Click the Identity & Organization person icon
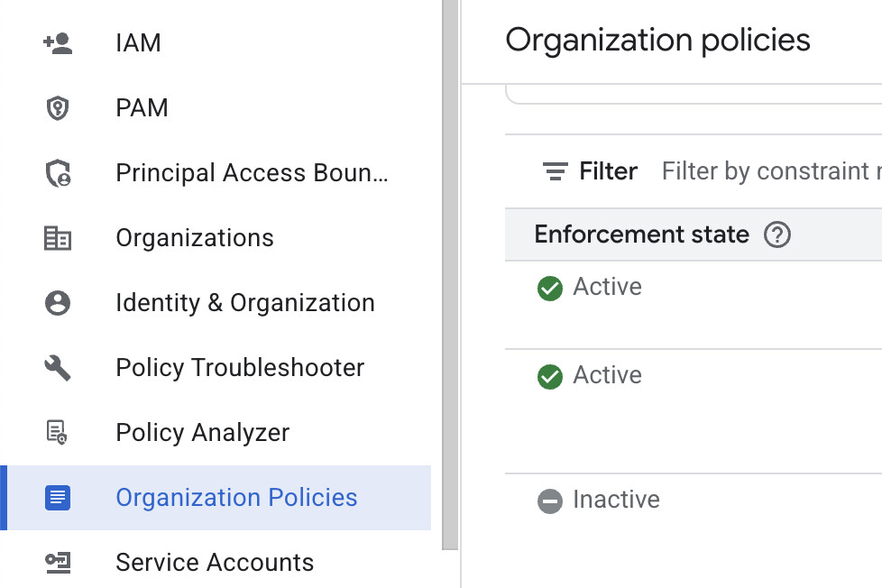The height and width of the screenshot is (588, 882). point(58,303)
